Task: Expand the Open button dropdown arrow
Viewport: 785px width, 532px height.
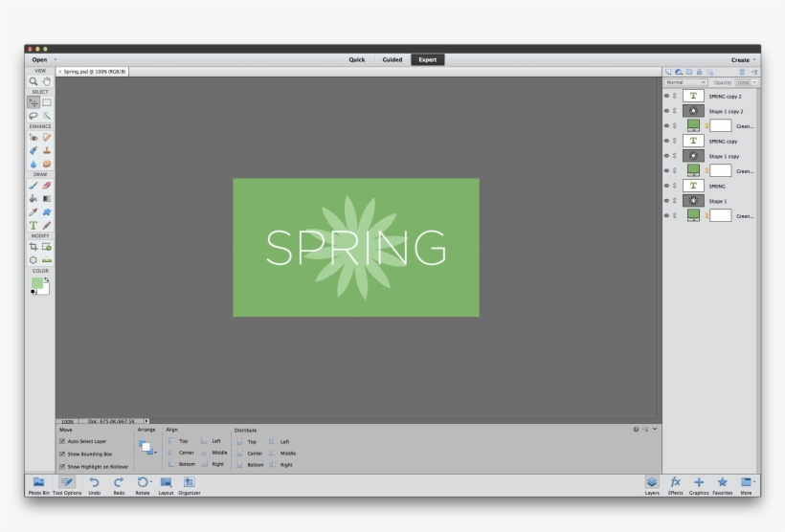Action: click(56, 59)
